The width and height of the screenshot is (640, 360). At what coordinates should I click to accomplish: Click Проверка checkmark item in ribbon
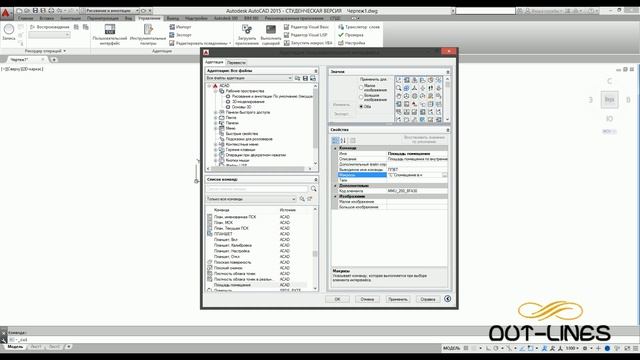coord(351,35)
